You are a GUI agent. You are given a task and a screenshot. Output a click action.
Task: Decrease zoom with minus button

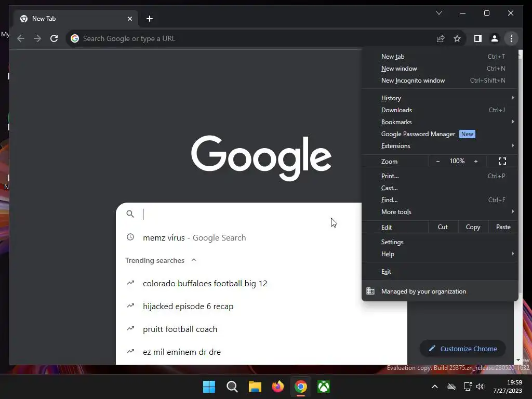pyautogui.click(x=437, y=161)
